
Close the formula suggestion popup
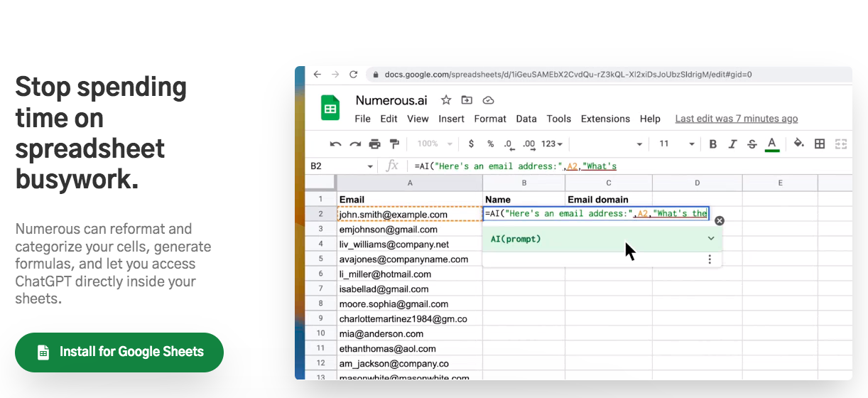[719, 221]
